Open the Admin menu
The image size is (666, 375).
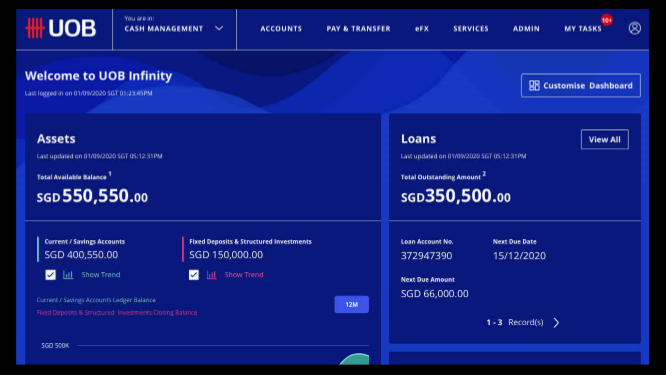point(526,28)
